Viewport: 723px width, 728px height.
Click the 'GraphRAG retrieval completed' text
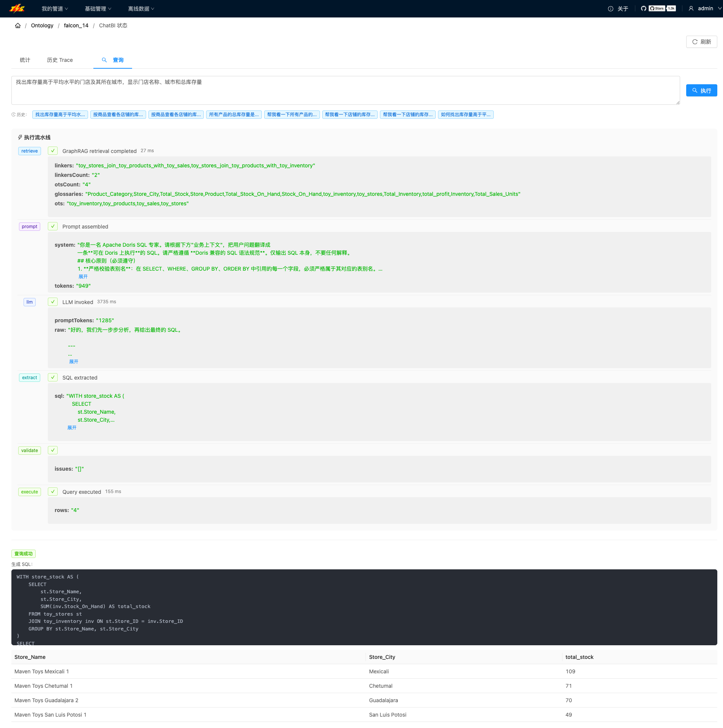pyautogui.click(x=99, y=151)
